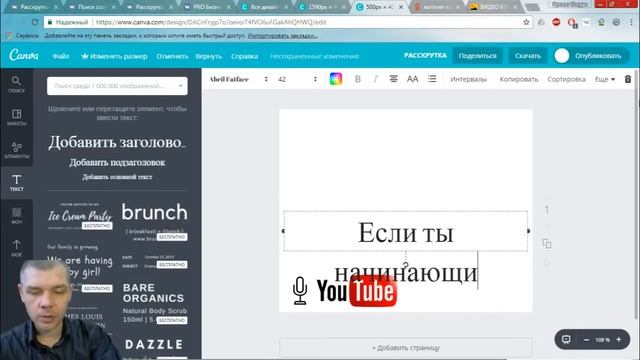The height and width of the screenshot is (360, 640).
Task: Open the Search panel in Canva sidebar
Action: (16, 84)
